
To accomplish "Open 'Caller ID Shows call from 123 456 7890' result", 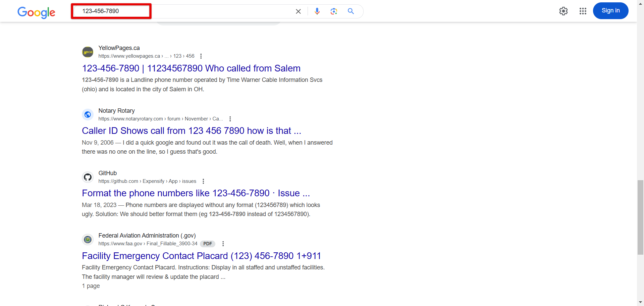I will click(x=192, y=131).
